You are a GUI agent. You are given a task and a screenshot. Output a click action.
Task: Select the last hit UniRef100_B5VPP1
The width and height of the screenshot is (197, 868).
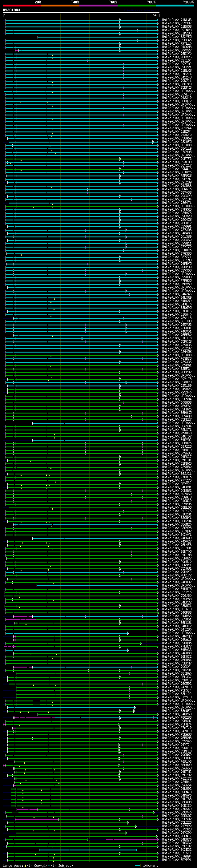click(x=176, y=860)
